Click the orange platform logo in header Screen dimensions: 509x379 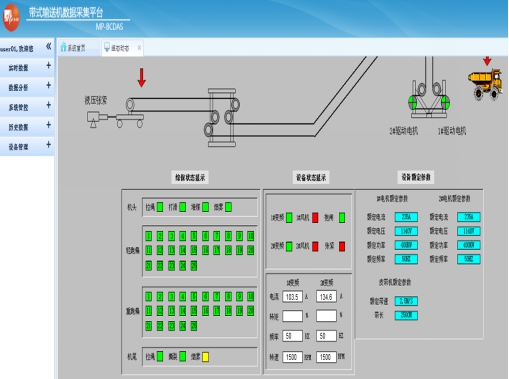tap(11, 17)
